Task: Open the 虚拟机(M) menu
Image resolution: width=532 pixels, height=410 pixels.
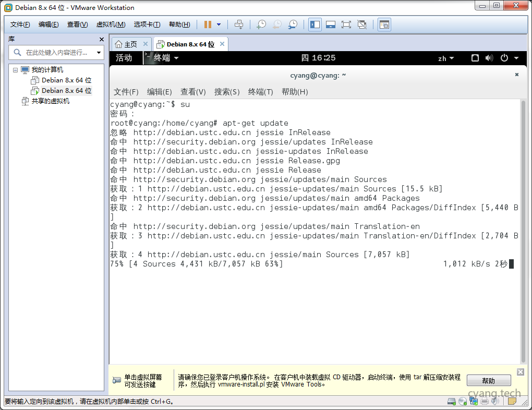Action: pos(111,25)
